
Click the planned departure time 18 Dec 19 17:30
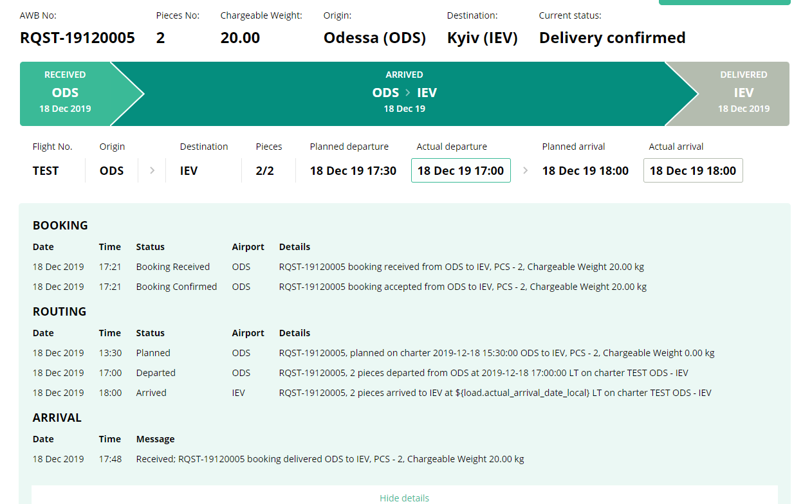(353, 171)
